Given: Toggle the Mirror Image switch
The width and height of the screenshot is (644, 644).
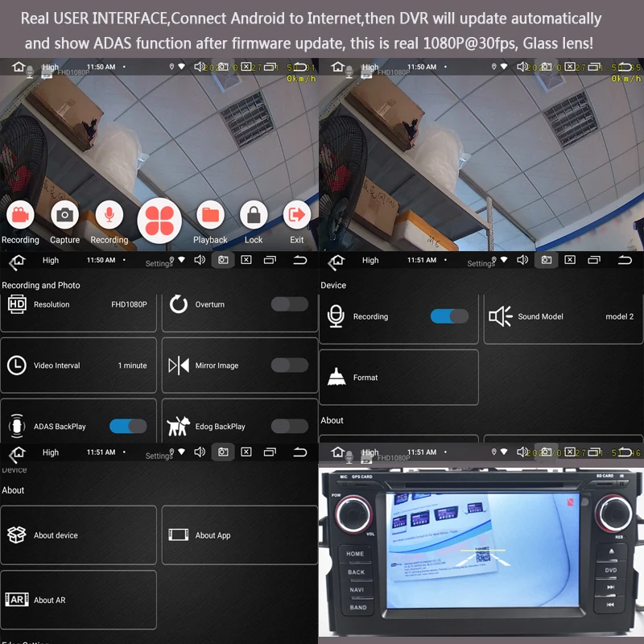Looking at the screenshot, I should click(x=290, y=365).
